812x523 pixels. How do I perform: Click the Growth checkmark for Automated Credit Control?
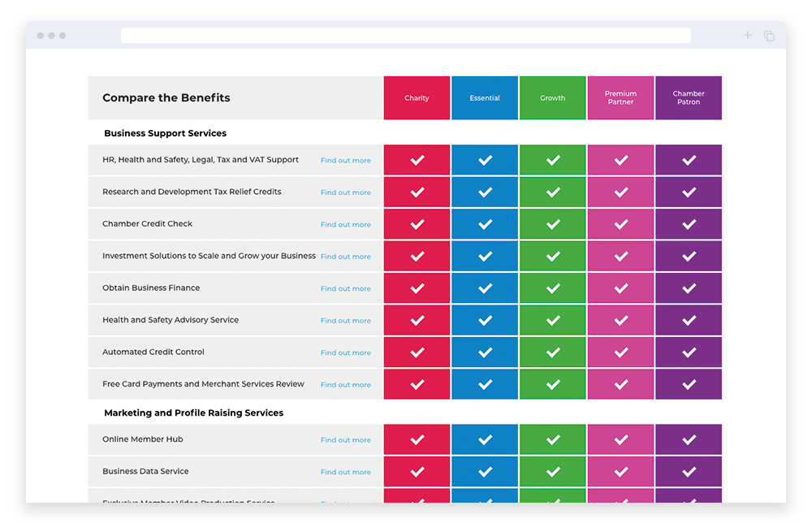coord(553,352)
